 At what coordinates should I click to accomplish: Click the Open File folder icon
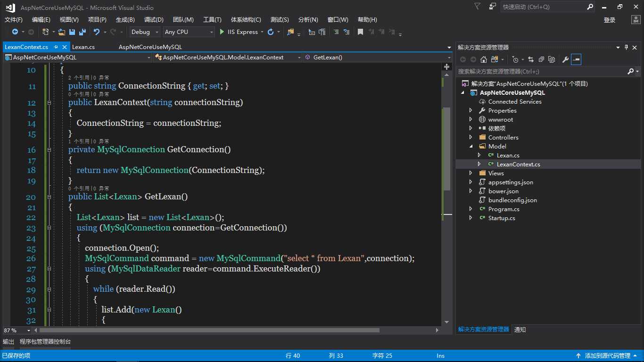tap(61, 32)
